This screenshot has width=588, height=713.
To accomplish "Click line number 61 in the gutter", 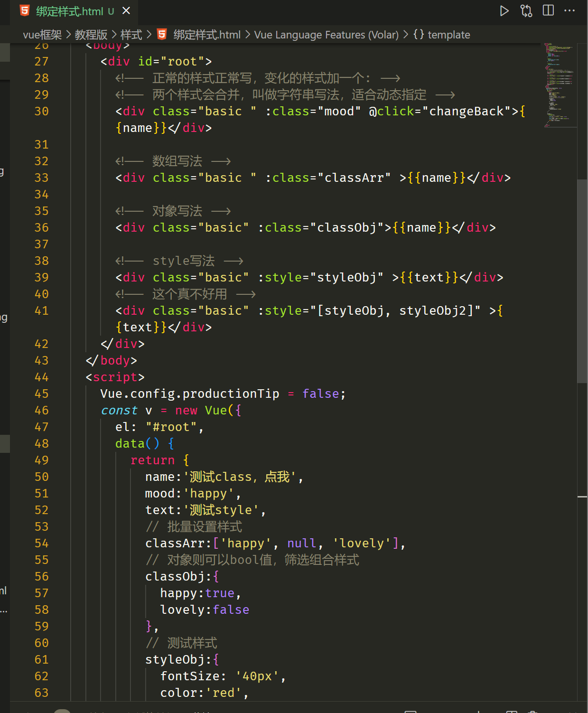I will tap(41, 659).
